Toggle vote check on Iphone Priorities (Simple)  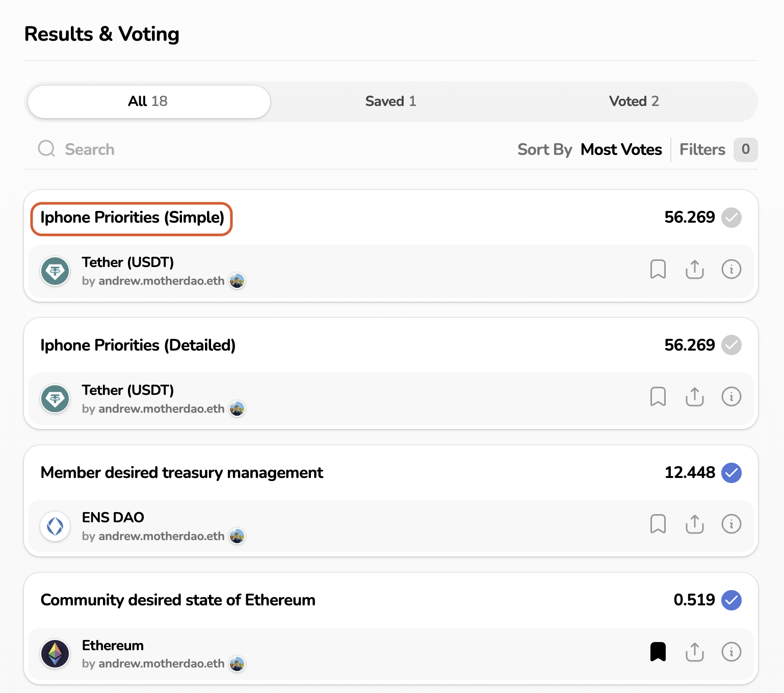click(x=731, y=218)
